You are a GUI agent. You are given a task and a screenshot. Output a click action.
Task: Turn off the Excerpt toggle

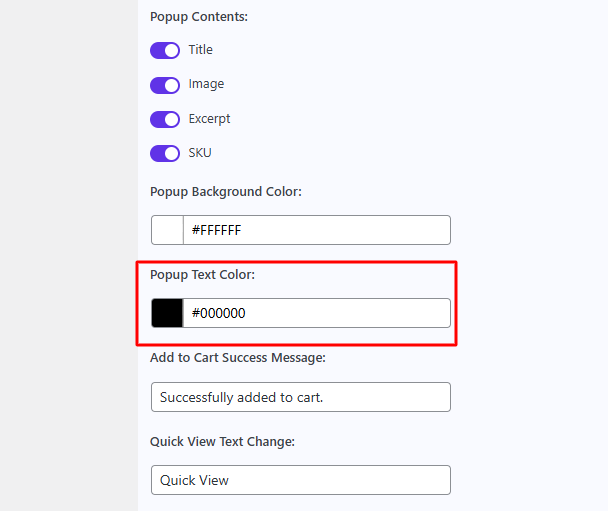pyautogui.click(x=164, y=119)
